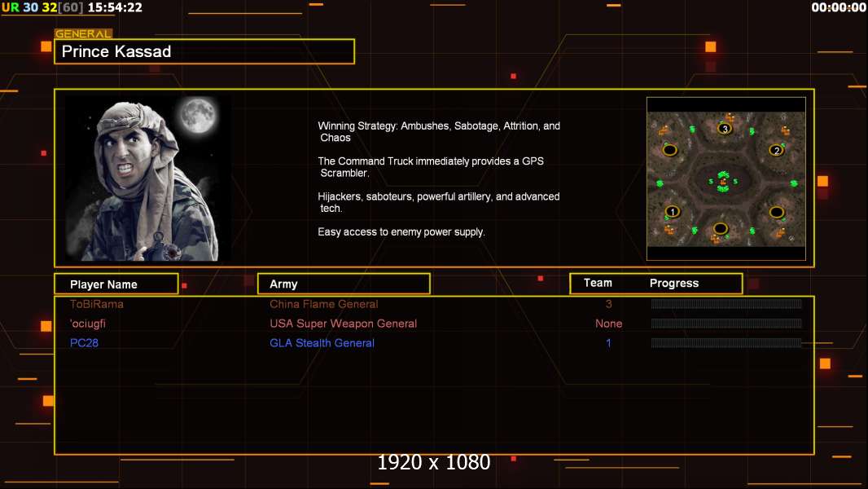Click the Progress column header

tap(673, 283)
